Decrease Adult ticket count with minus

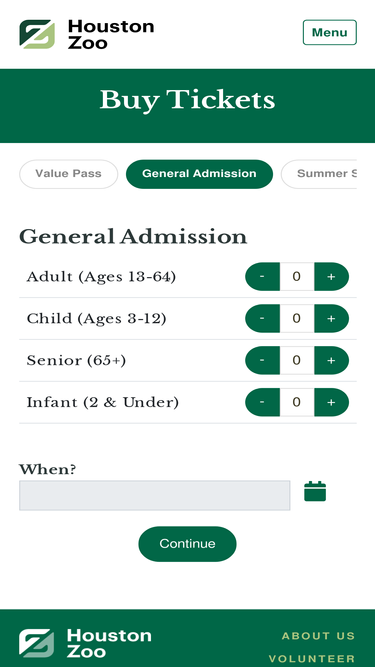(262, 276)
